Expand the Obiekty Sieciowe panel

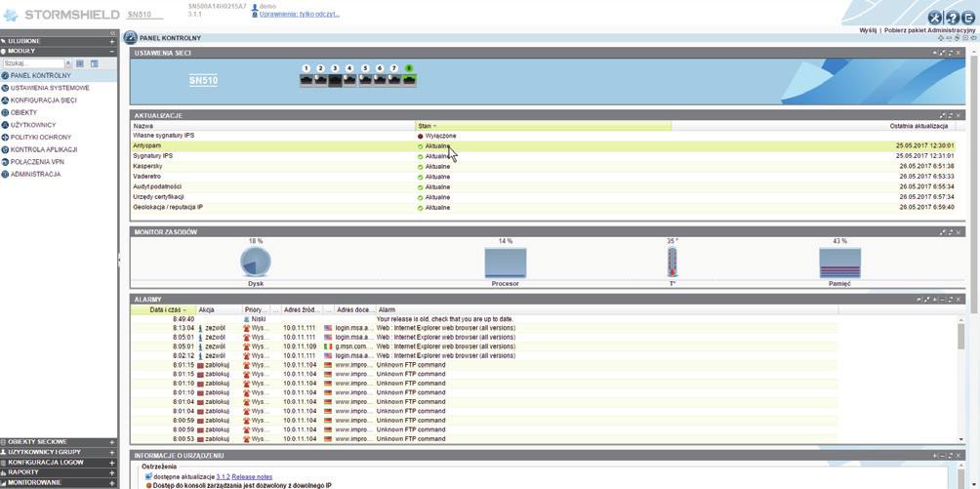112,442
